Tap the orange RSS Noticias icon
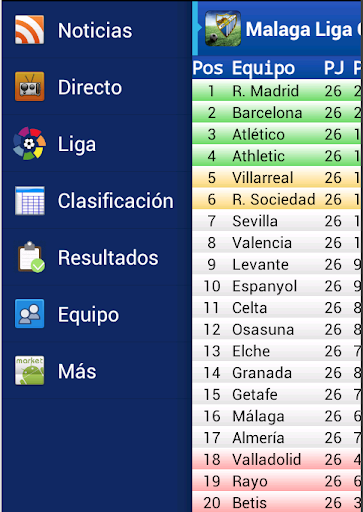This screenshot has width=363, height=512. (29, 30)
